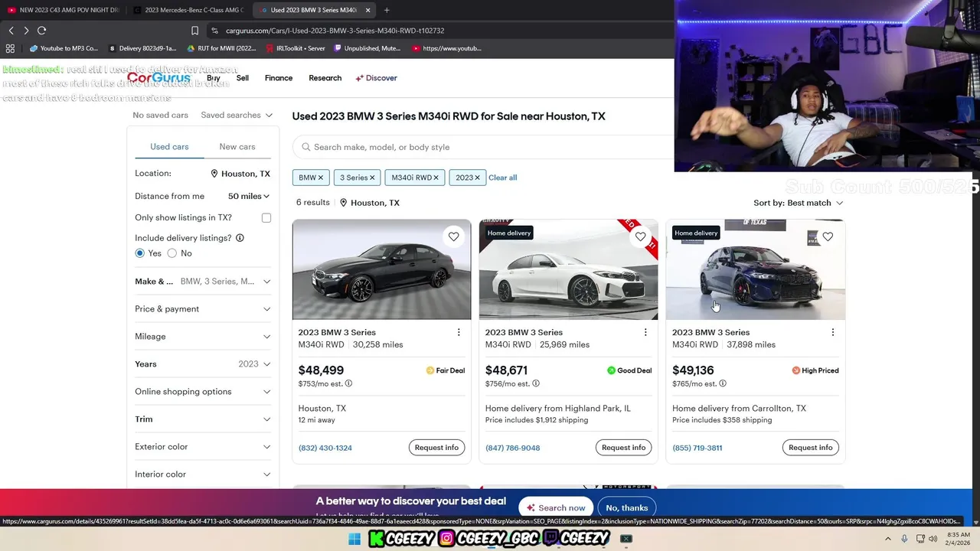Dismiss banner with No, thanks

(627, 507)
